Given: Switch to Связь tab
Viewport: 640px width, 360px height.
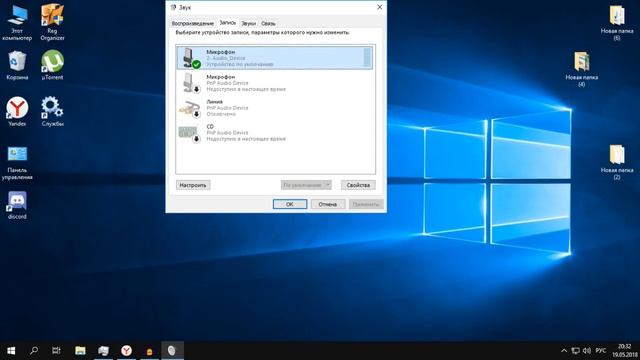Looking at the screenshot, I should pyautogui.click(x=268, y=23).
